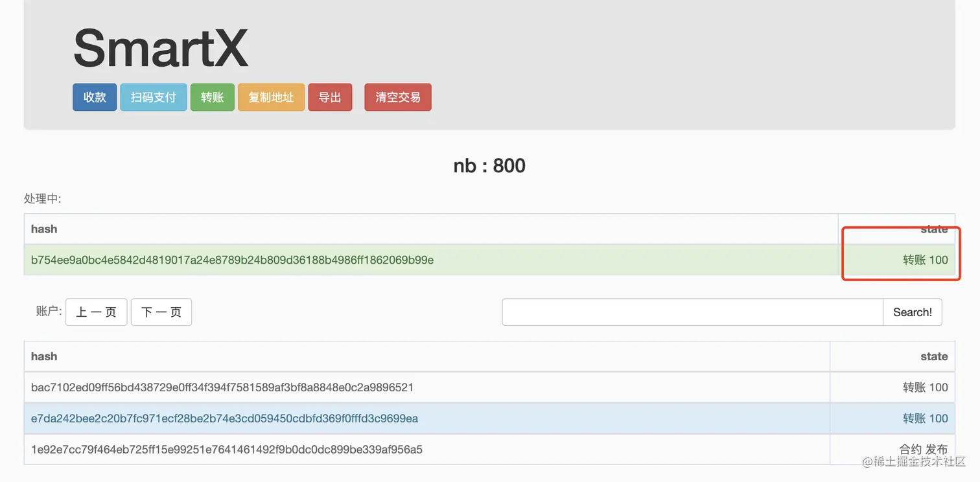Choose the red 导出 export button
Image resolution: width=980 pixels, height=482 pixels.
pyautogui.click(x=330, y=97)
